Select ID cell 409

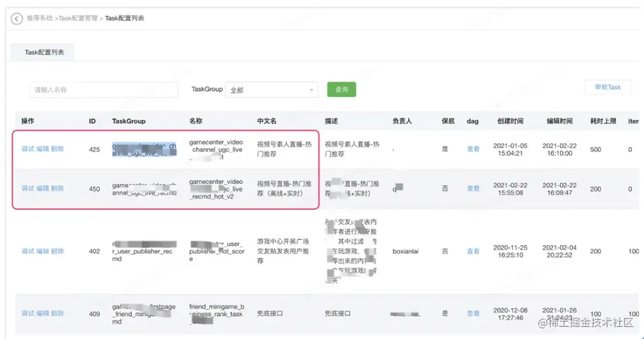94,314
